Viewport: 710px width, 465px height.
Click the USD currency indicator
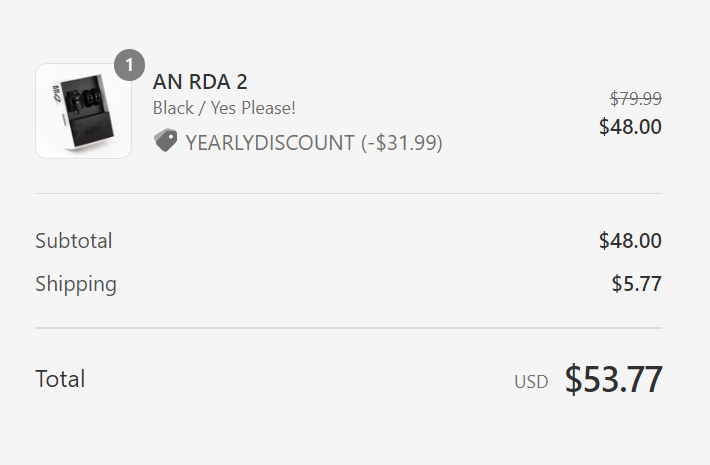(x=531, y=382)
